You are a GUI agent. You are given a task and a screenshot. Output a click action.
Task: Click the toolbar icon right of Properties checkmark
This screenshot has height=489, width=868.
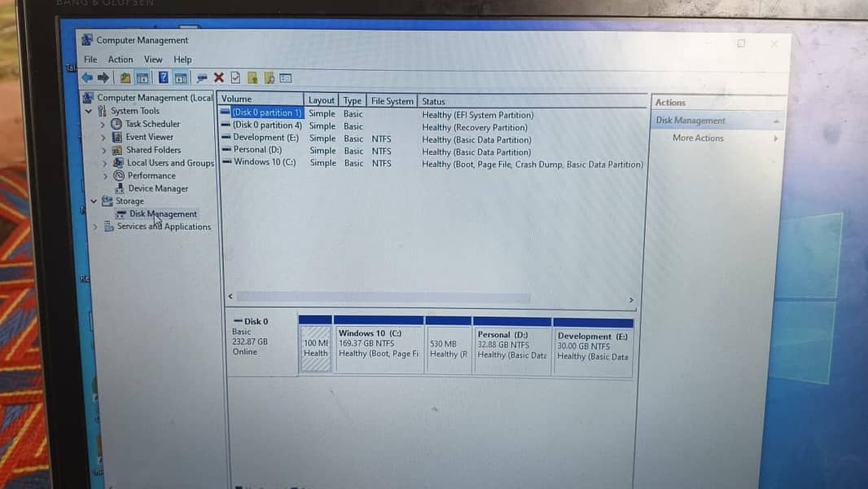252,78
